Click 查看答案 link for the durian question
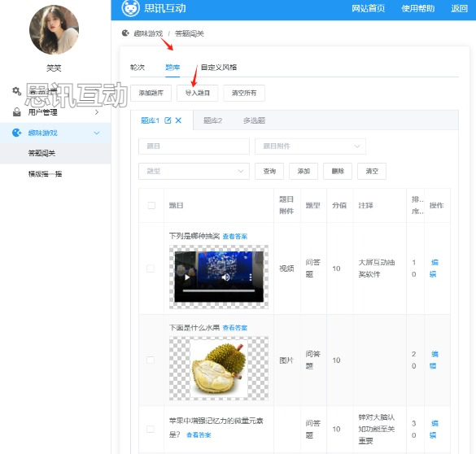 pos(235,328)
